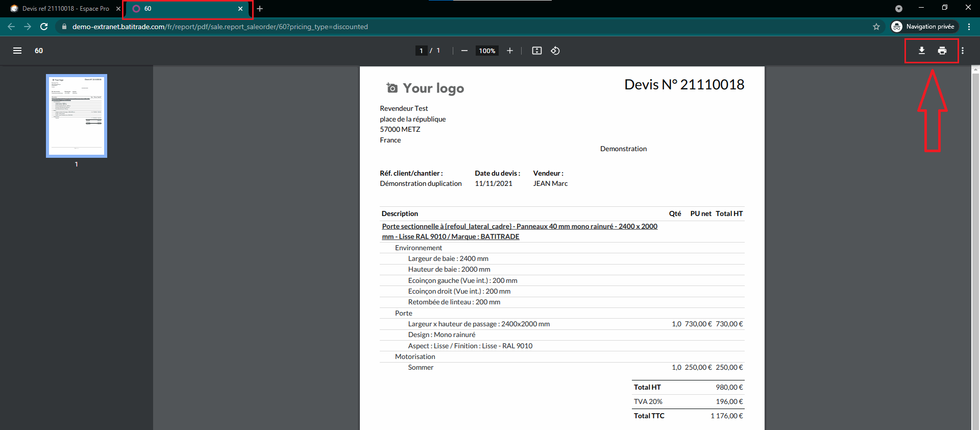Click the date '11/11/2021'
Viewport: 980px width, 430px height.
click(494, 183)
